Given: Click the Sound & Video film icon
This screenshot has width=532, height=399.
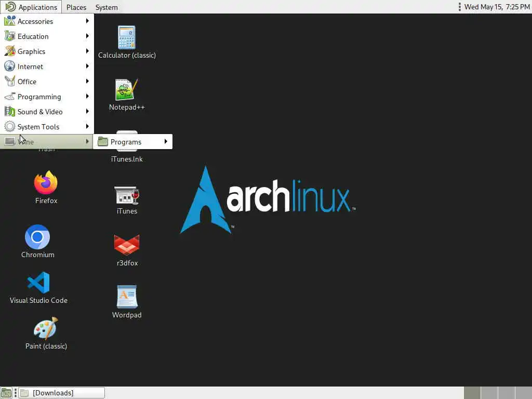Looking at the screenshot, I should [9, 111].
